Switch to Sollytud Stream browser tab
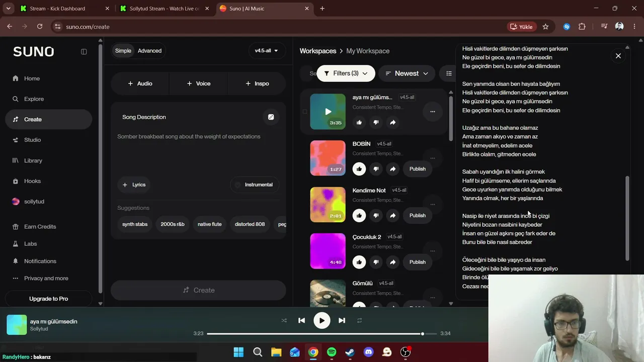The image size is (644, 362). click(165, 9)
